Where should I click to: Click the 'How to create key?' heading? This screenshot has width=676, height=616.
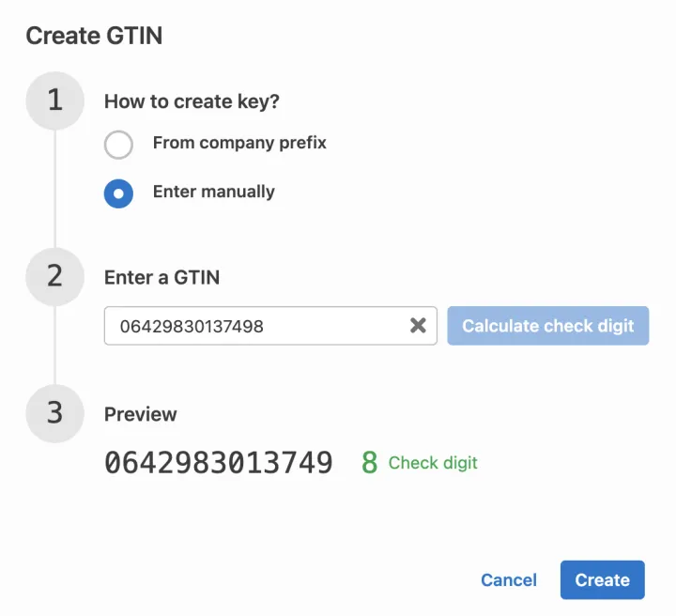pyautogui.click(x=192, y=101)
